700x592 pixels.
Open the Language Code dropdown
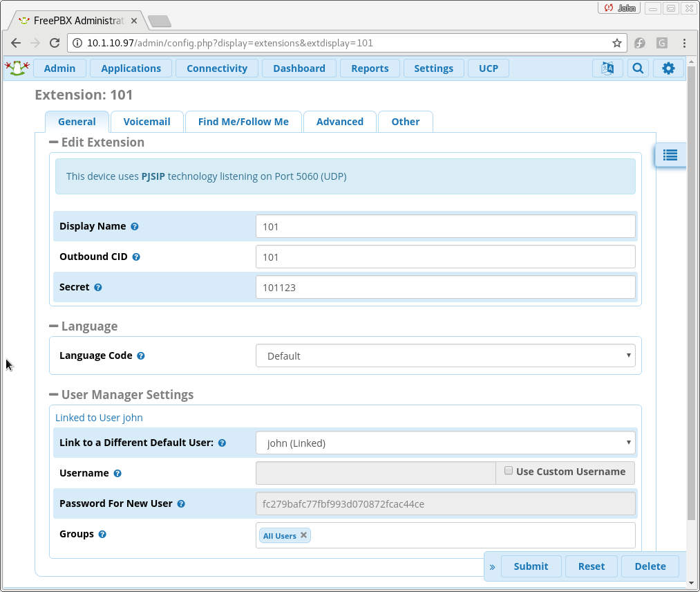pos(445,356)
